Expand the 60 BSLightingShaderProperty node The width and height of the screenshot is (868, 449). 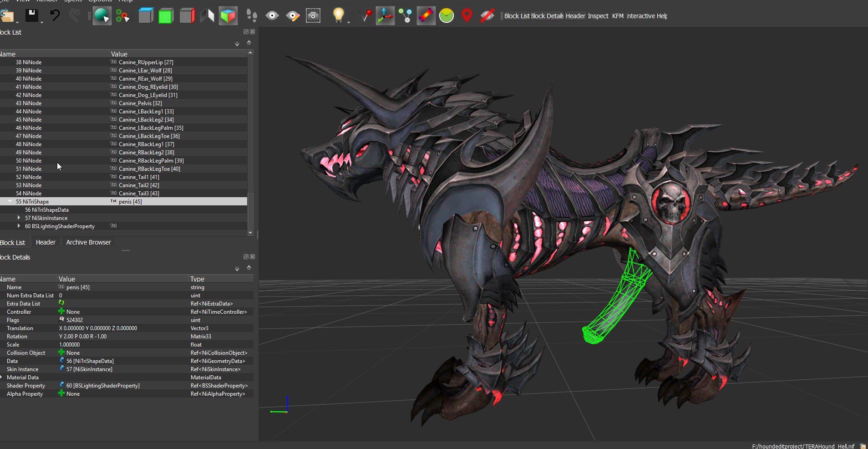19,226
